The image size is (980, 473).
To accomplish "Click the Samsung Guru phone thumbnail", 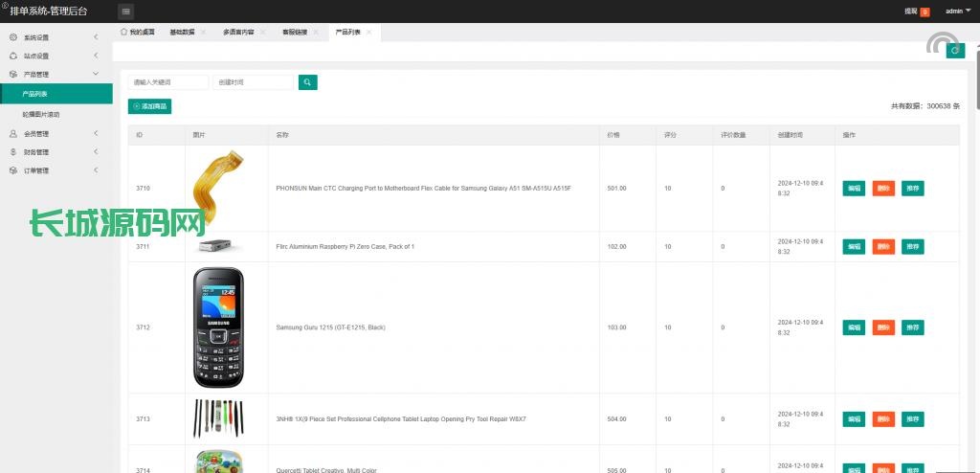I will [218, 327].
